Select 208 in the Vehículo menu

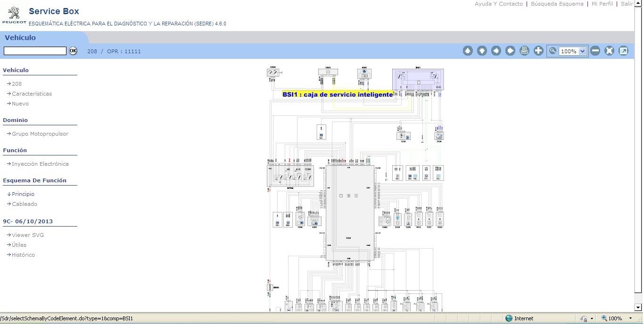[17, 84]
